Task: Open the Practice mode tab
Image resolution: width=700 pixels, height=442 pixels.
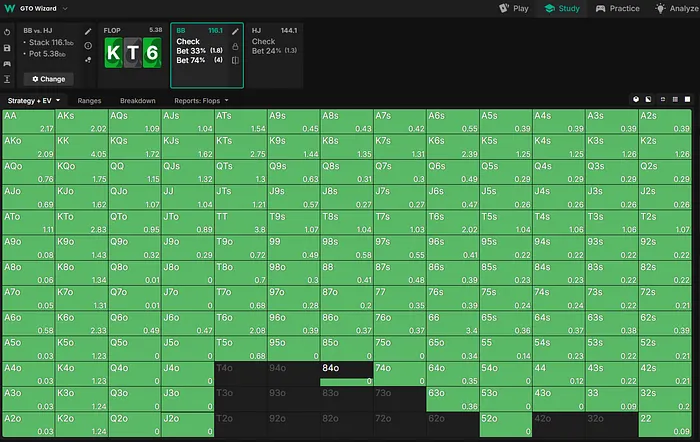Action: tap(617, 8)
